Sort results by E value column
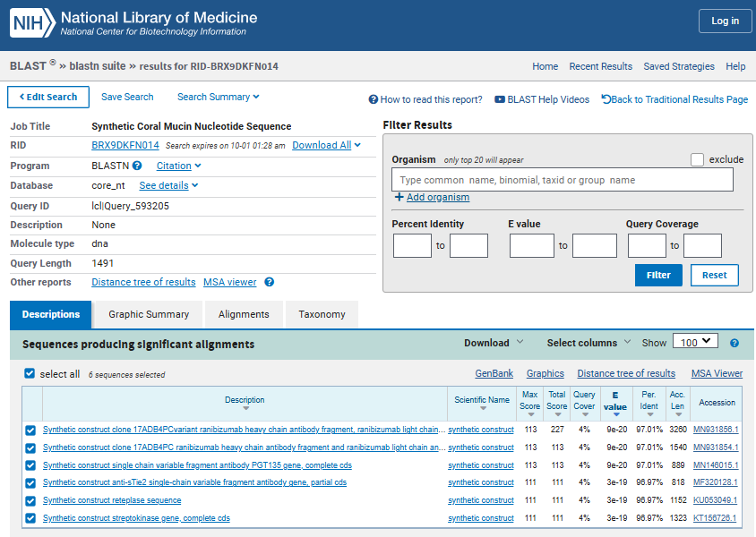 point(615,403)
